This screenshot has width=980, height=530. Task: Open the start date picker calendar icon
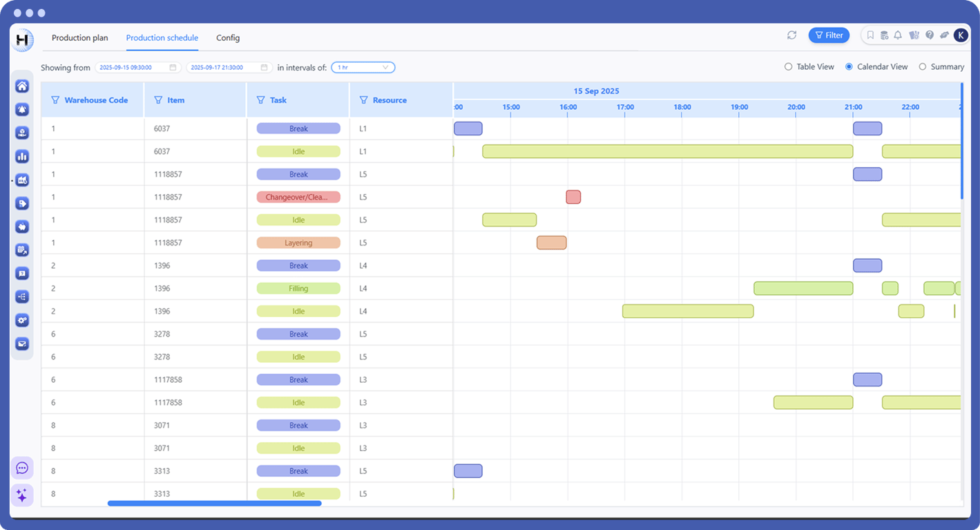pos(173,68)
